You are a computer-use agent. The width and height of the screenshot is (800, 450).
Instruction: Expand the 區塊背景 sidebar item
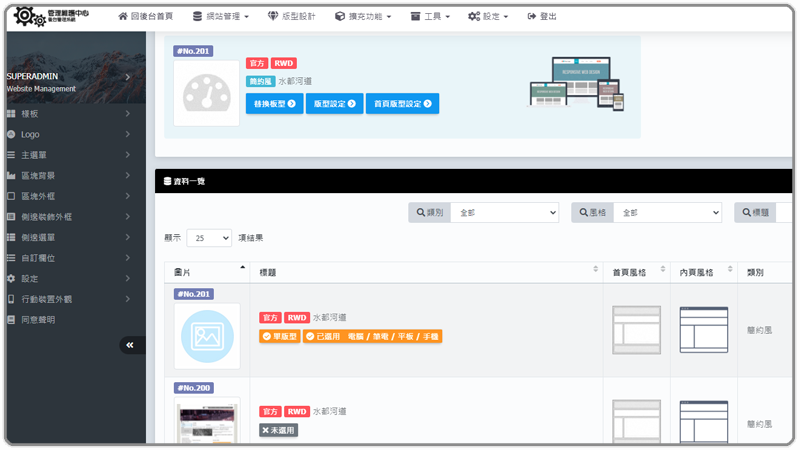pos(70,175)
